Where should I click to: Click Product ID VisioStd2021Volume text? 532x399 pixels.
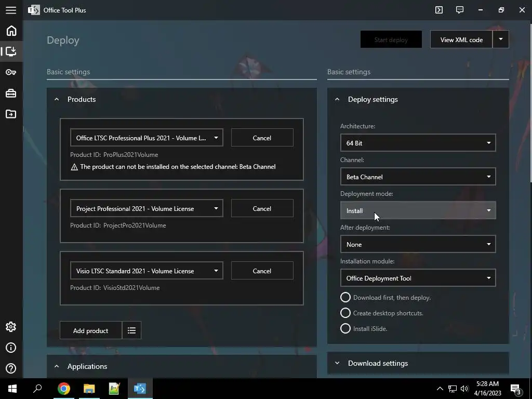[115, 288]
